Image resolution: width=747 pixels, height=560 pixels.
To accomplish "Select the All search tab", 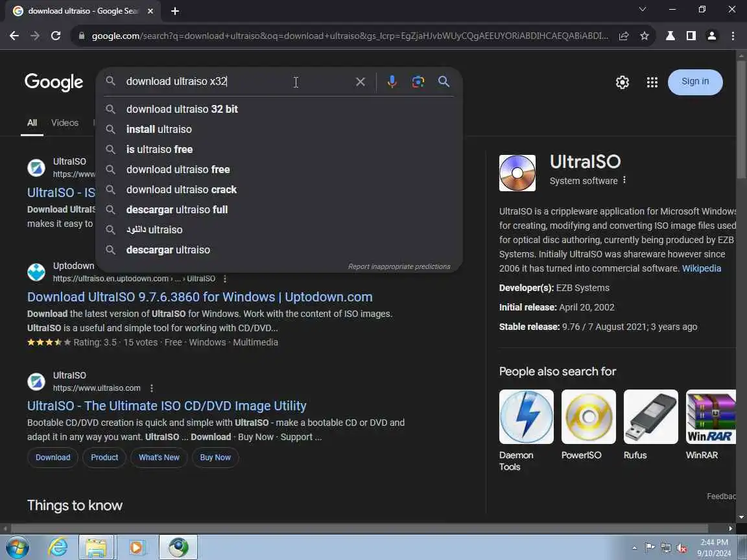I will [x=32, y=123].
